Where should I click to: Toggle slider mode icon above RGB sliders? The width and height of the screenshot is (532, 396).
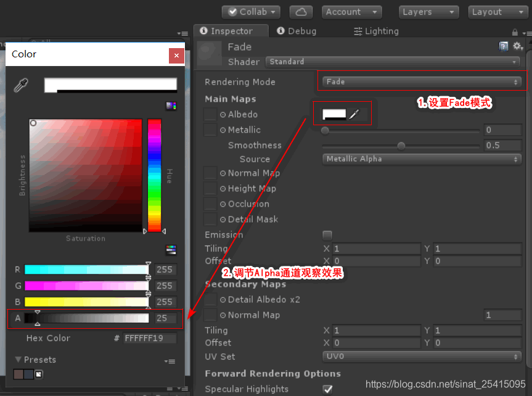click(x=171, y=250)
